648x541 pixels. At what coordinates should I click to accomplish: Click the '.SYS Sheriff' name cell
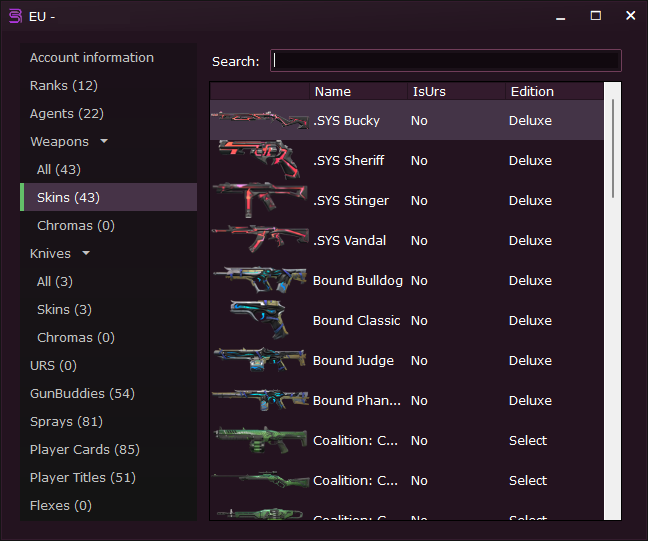coord(348,160)
